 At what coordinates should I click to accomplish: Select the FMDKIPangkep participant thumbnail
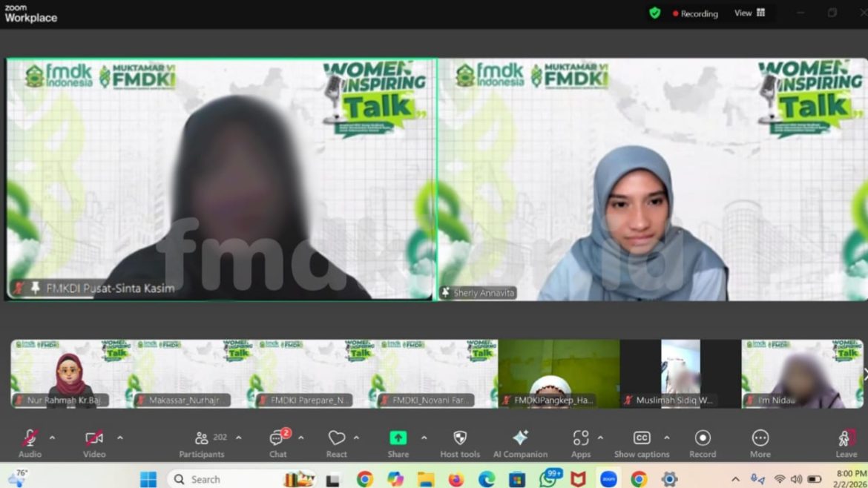pyautogui.click(x=558, y=374)
